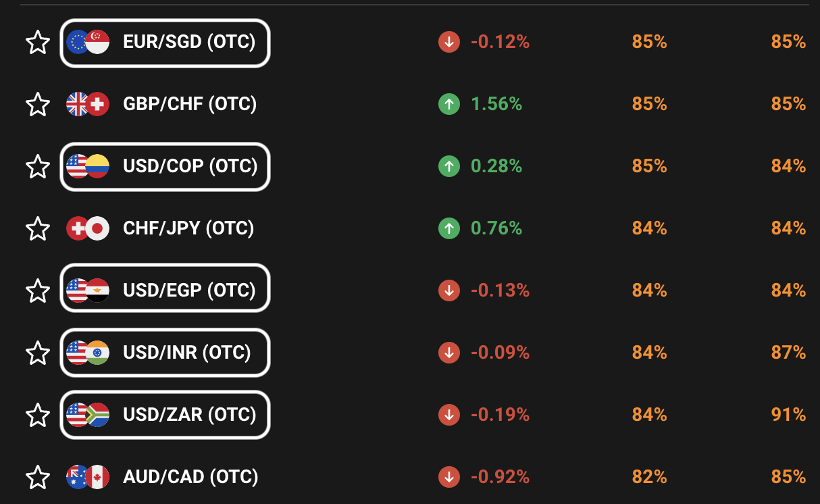Click the AUD/CAD flags icon
The height and width of the screenshot is (504, 820).
click(x=88, y=477)
